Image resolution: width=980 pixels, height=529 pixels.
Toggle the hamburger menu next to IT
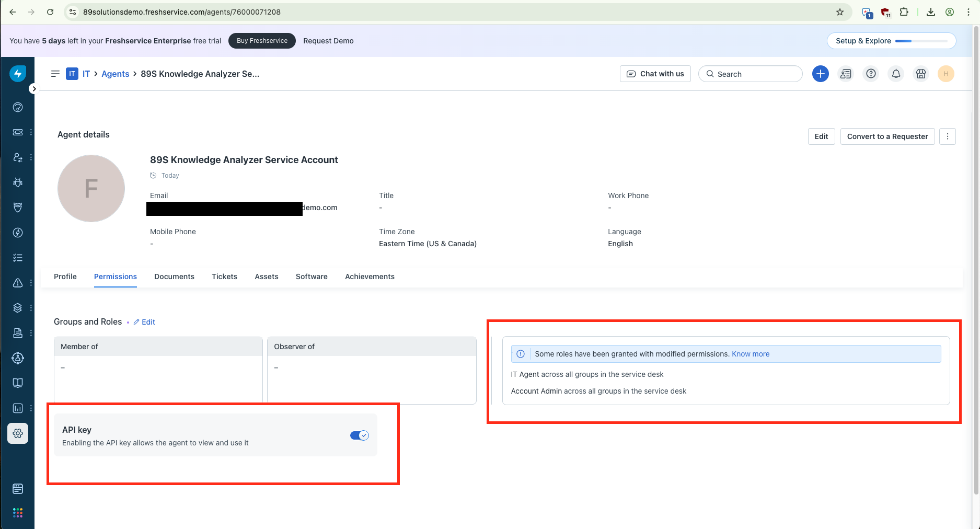click(55, 74)
